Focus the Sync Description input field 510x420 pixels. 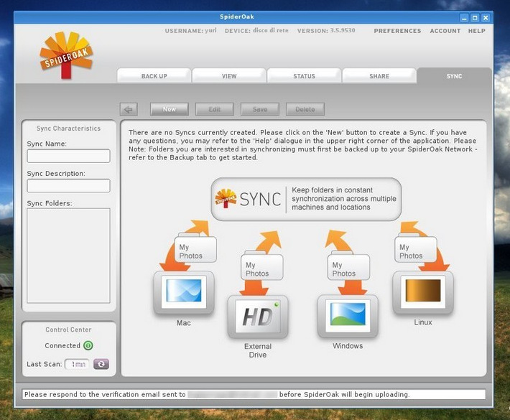(x=69, y=186)
